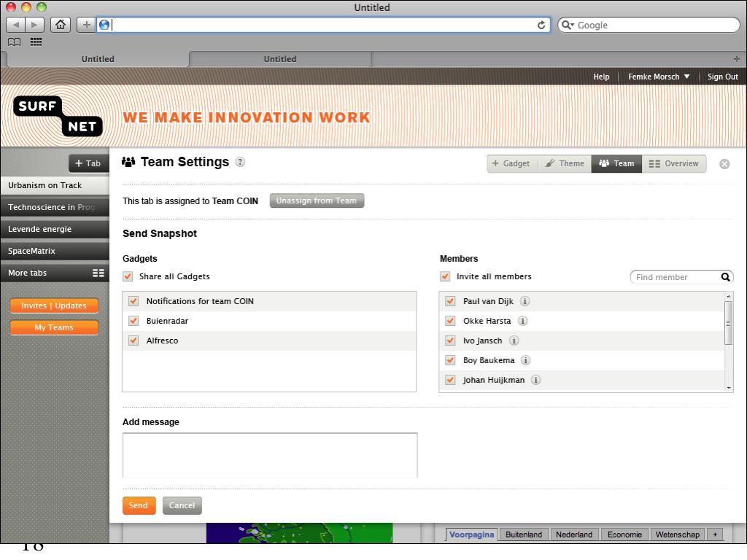Expand More tabs in sidebar

(x=55, y=273)
